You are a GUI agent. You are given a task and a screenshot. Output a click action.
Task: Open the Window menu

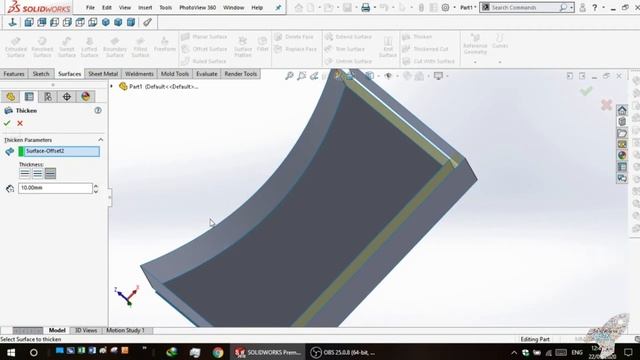click(x=233, y=7)
